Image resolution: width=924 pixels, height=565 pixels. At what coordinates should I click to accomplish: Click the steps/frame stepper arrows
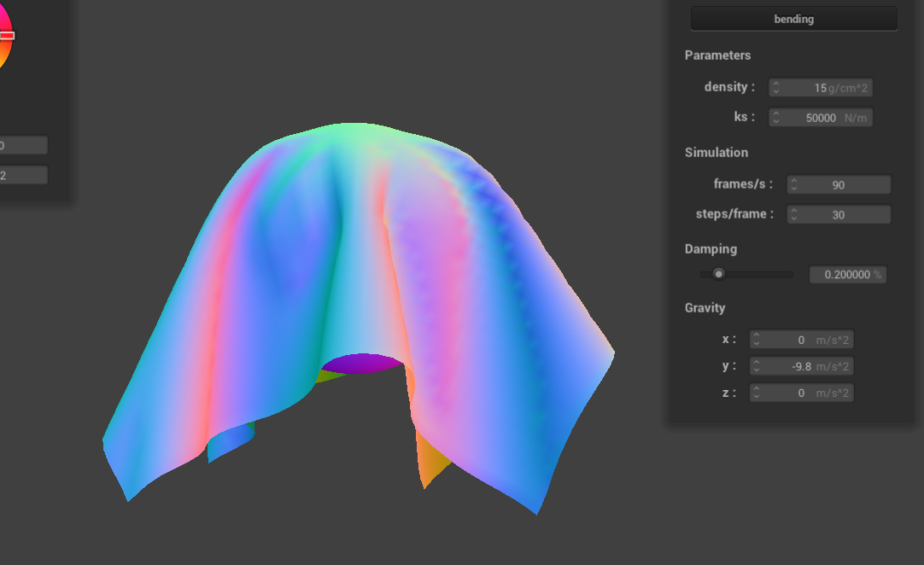pos(793,215)
